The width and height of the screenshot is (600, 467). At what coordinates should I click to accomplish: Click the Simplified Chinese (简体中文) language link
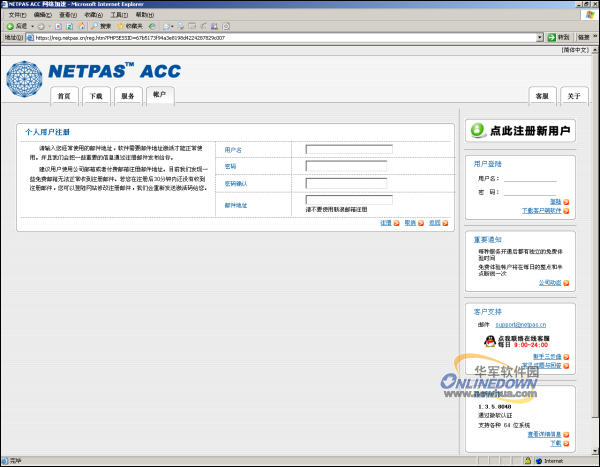coord(574,49)
